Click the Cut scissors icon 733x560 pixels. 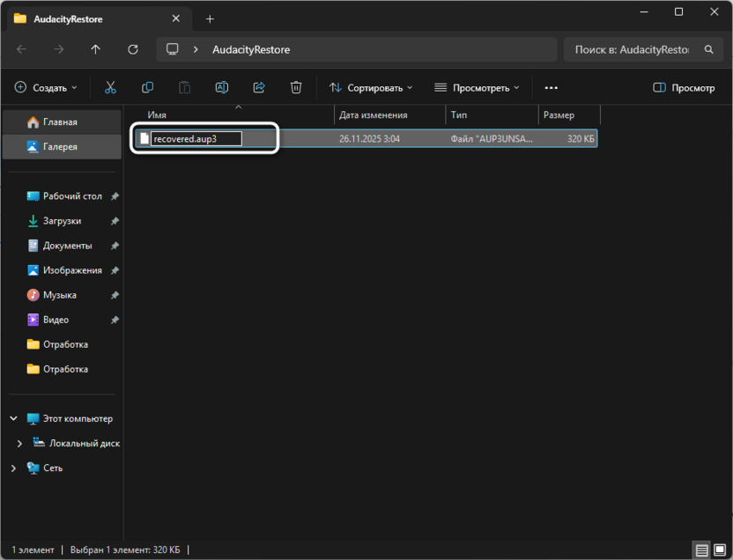pos(110,87)
